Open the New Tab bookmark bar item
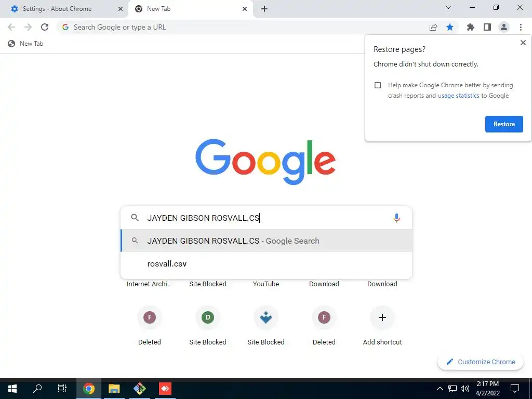Screen dimensions: 532x399 pos(26,44)
